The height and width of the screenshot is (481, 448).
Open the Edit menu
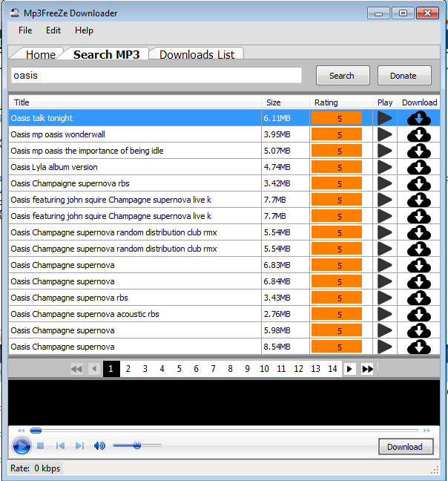click(53, 30)
